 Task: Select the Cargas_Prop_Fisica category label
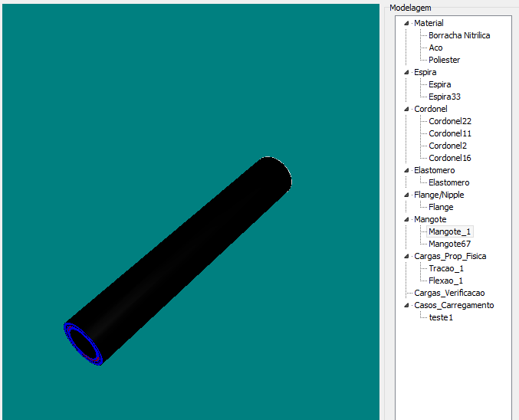(x=450, y=256)
